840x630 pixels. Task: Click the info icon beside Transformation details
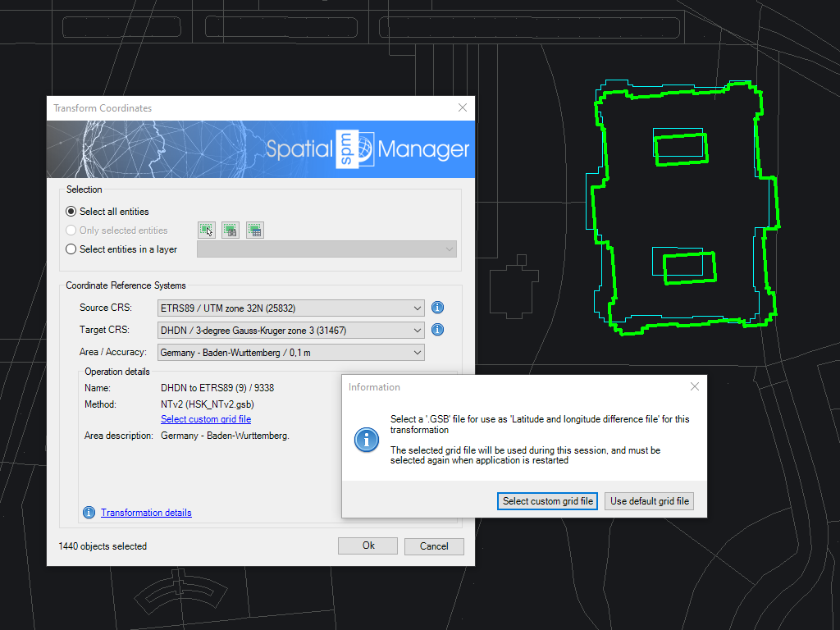(89, 513)
